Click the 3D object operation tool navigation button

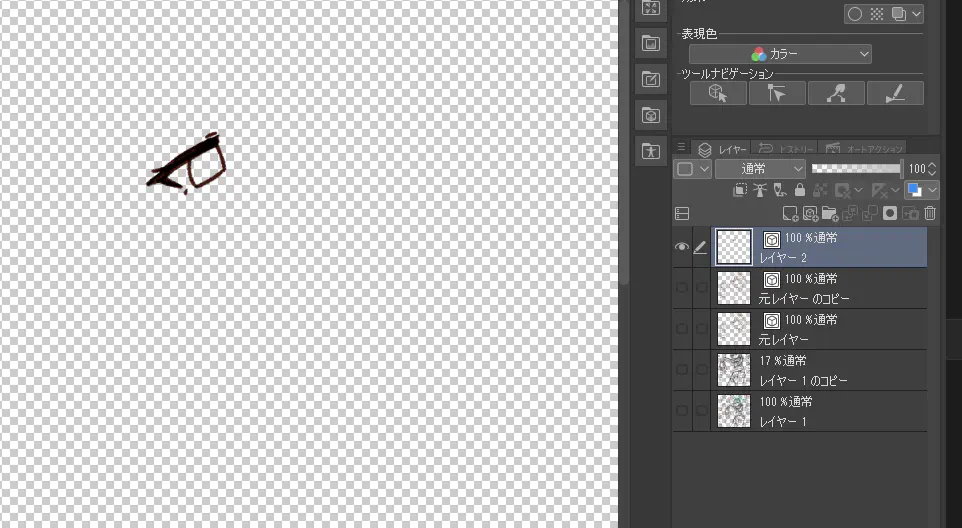click(718, 93)
